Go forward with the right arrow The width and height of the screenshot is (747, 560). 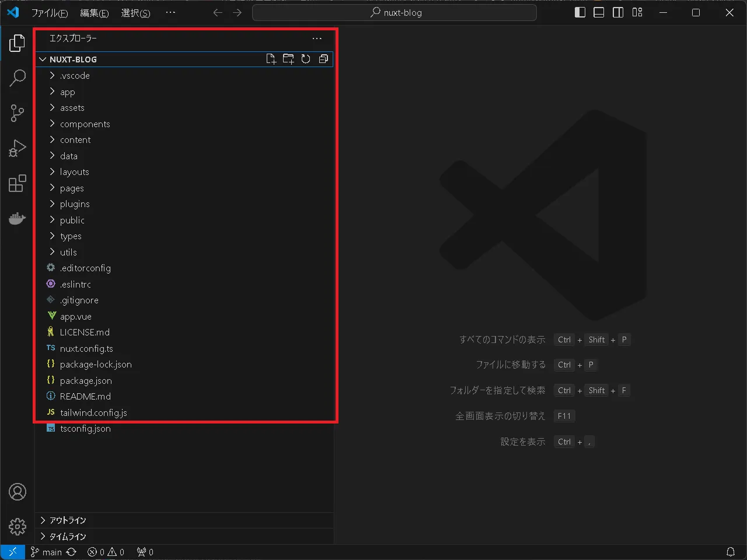coord(237,12)
